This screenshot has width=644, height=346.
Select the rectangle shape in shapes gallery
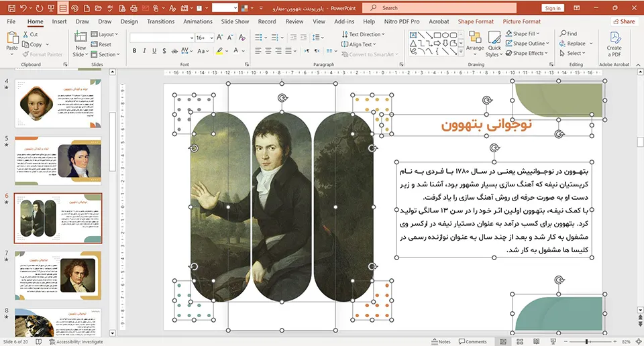[437, 36]
